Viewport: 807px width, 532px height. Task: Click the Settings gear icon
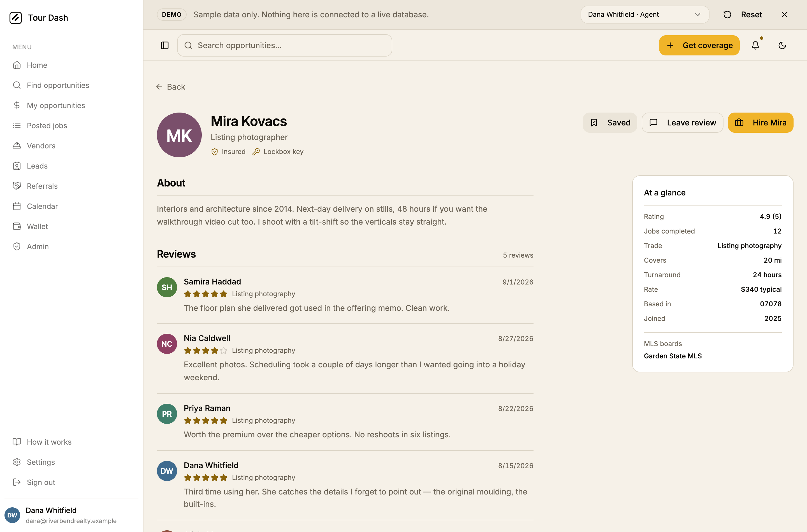coord(17,462)
